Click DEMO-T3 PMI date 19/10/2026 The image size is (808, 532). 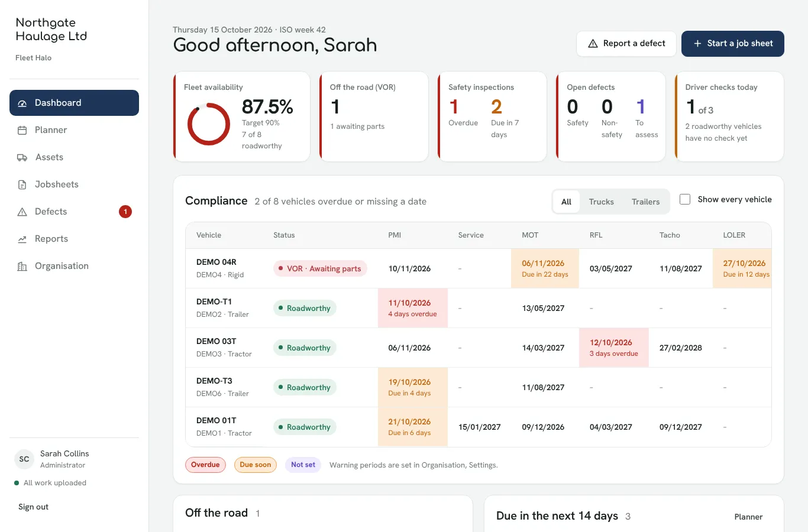pyautogui.click(x=409, y=382)
